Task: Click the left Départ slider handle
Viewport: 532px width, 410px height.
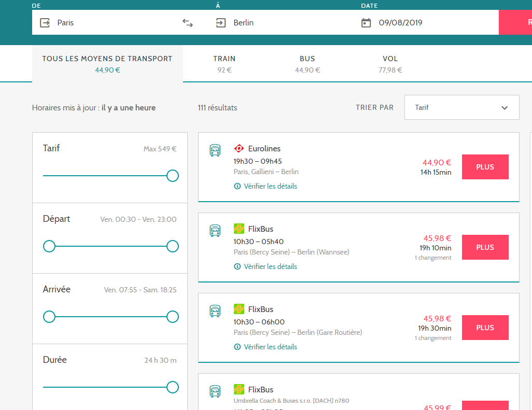Action: [x=49, y=246]
